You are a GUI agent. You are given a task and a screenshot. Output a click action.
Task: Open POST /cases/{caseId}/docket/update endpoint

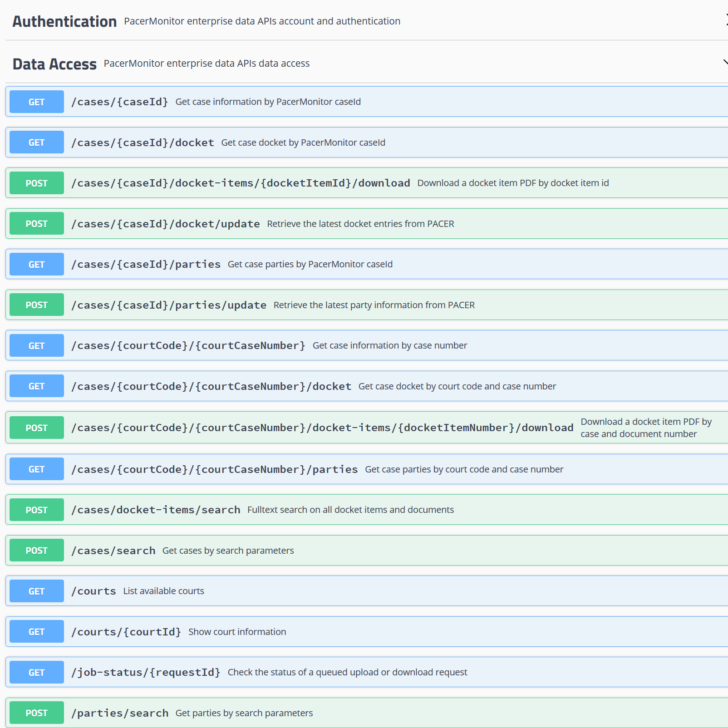pyautogui.click(x=367, y=224)
